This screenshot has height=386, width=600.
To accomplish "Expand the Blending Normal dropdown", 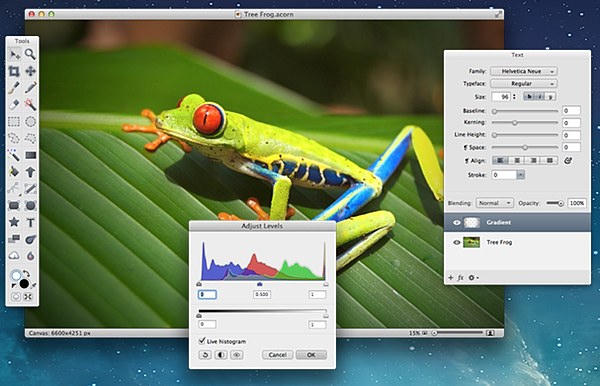I will (x=494, y=203).
